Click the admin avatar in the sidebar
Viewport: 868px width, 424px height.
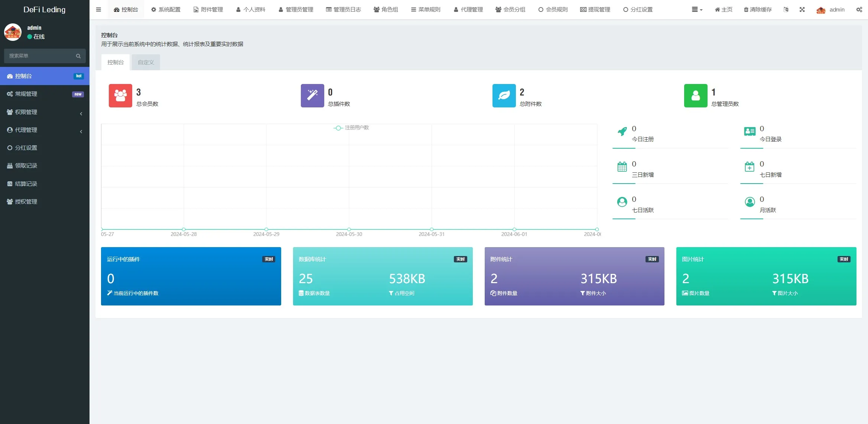pos(13,32)
